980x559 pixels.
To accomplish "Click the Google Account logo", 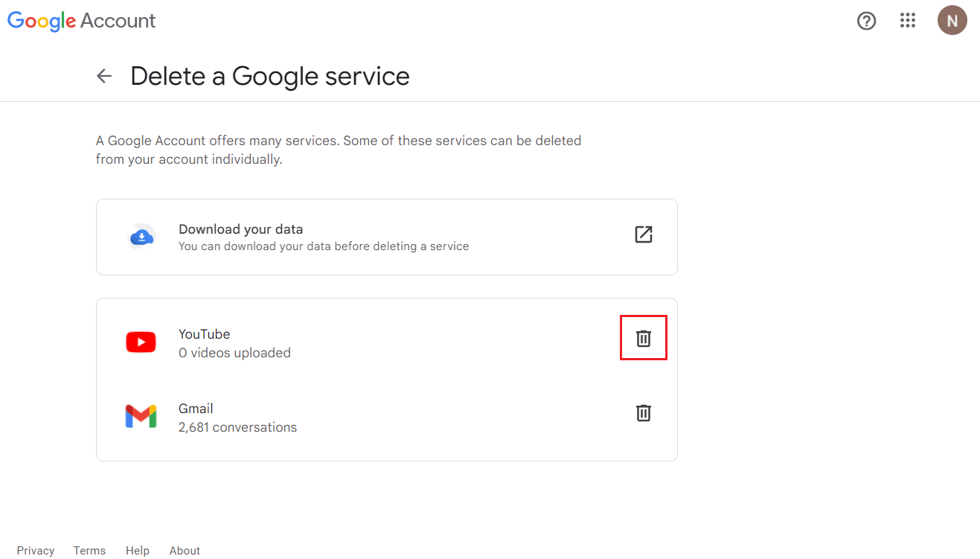I will click(82, 21).
